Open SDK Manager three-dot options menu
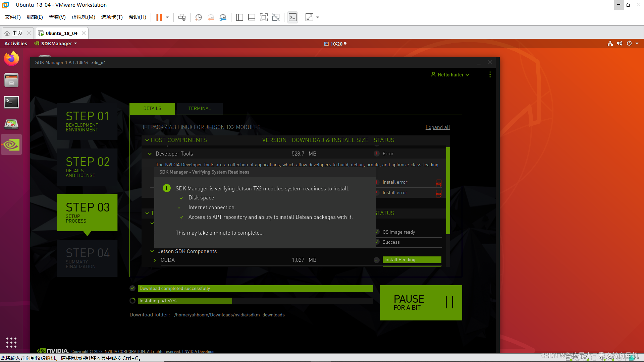 [x=490, y=74]
